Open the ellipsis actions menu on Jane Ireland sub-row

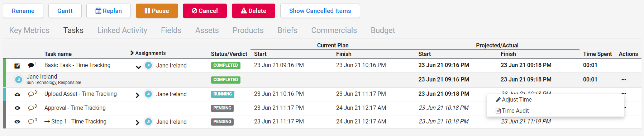[624, 80]
